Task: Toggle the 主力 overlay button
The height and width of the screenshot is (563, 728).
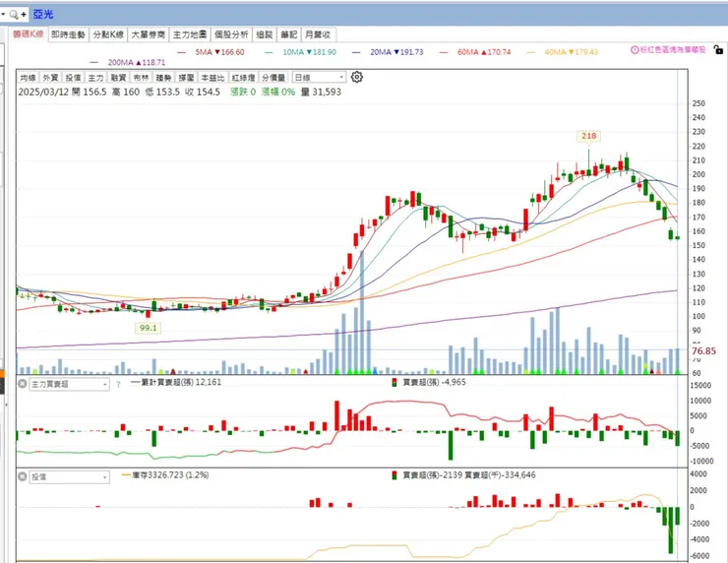Action: 95,77
